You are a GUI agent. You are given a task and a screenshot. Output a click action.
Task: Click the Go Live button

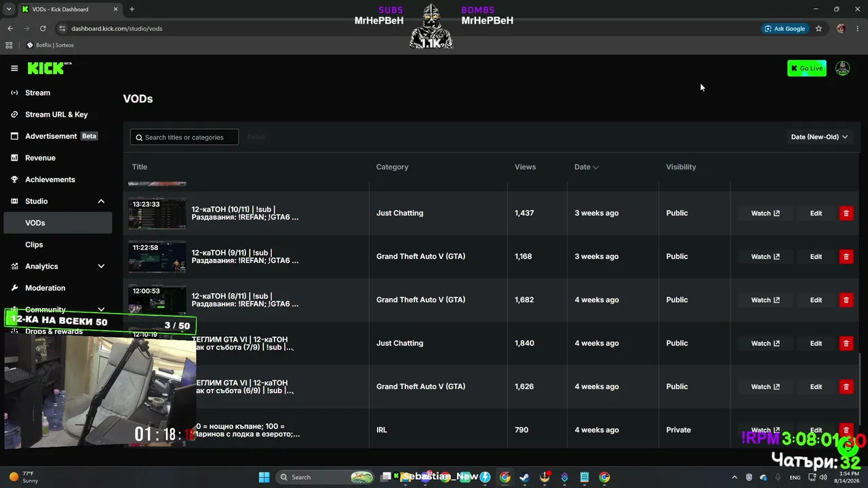[807, 68]
